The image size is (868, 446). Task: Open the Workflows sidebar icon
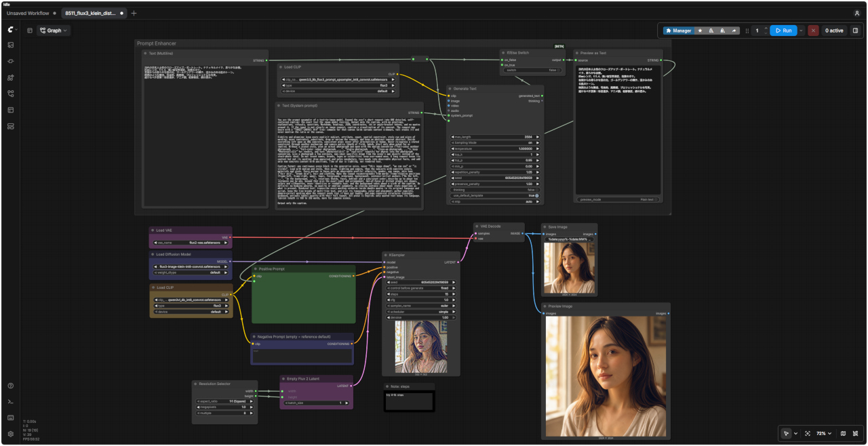11,94
